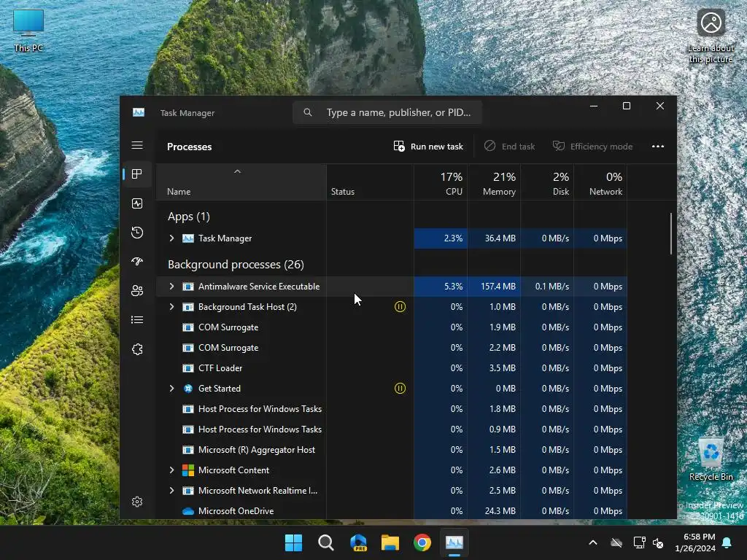Click the search magnifier icon in Task Manager
Screen dimensions: 747x560
tap(308, 112)
